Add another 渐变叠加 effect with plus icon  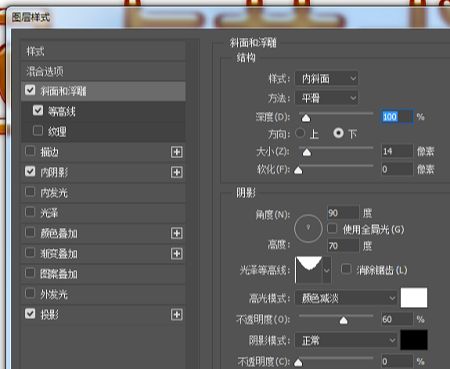[176, 254]
